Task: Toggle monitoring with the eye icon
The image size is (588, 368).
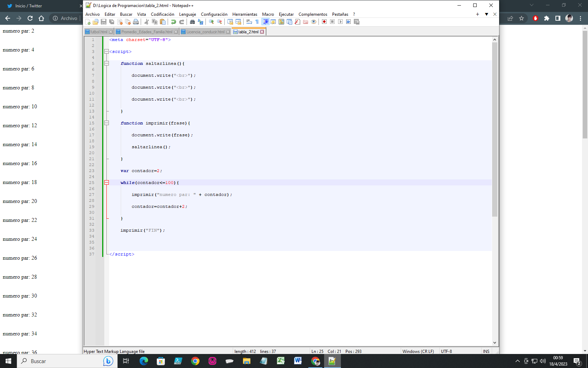Action: click(314, 22)
